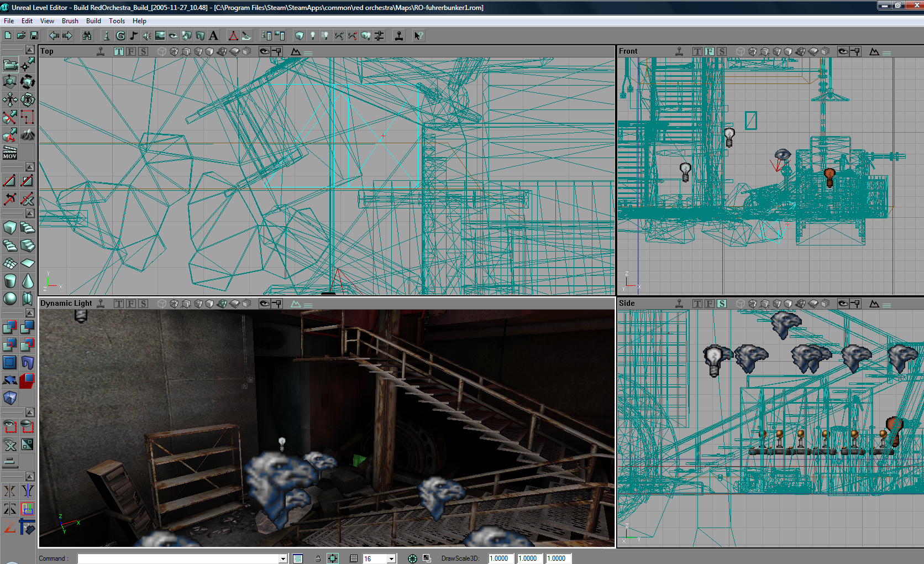The height and width of the screenshot is (564, 924).
Task: Open the Texture browser from toolbar
Action: (160, 36)
